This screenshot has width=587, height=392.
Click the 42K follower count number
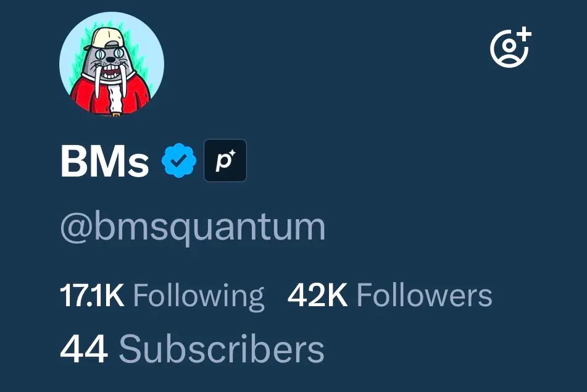pos(317,296)
